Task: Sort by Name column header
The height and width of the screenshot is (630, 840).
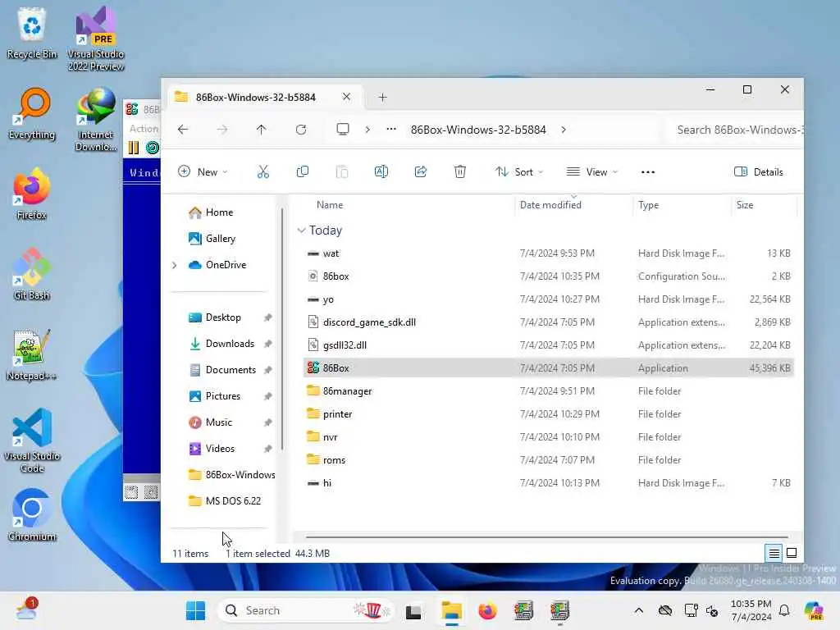Action: [x=330, y=204]
